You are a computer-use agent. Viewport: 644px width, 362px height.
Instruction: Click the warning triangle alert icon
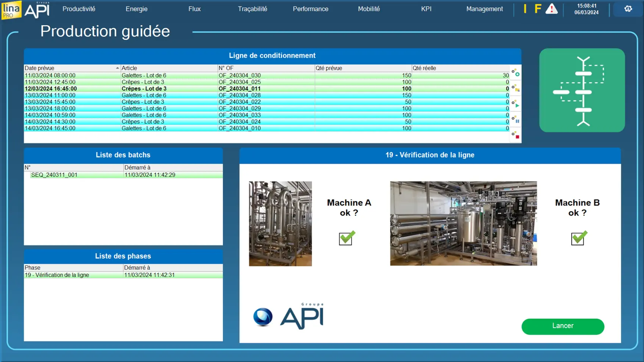pyautogui.click(x=551, y=9)
